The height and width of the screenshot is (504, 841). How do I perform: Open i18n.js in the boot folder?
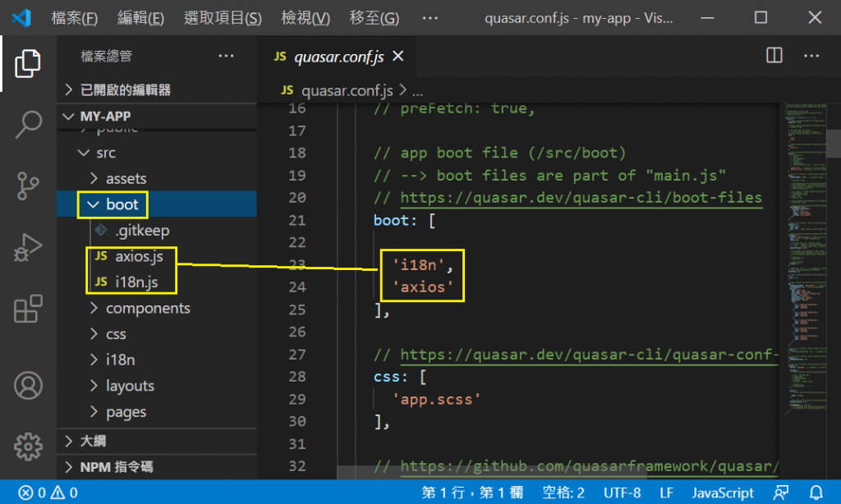(157, 282)
